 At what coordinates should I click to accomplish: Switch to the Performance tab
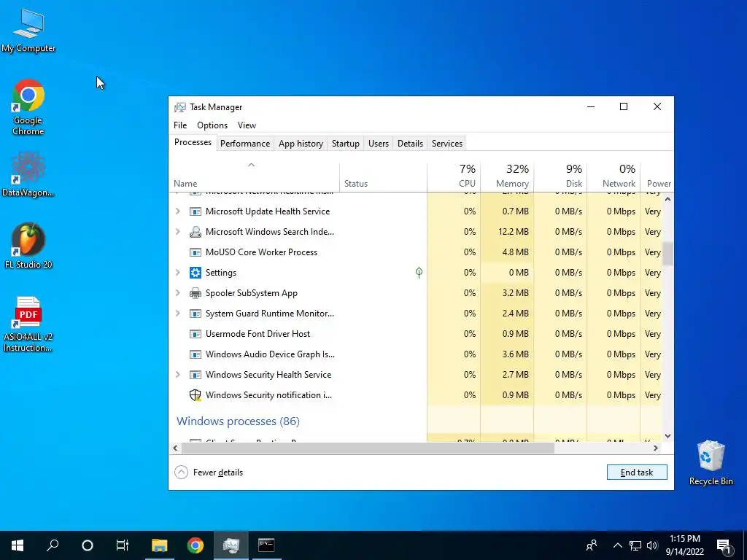click(245, 144)
